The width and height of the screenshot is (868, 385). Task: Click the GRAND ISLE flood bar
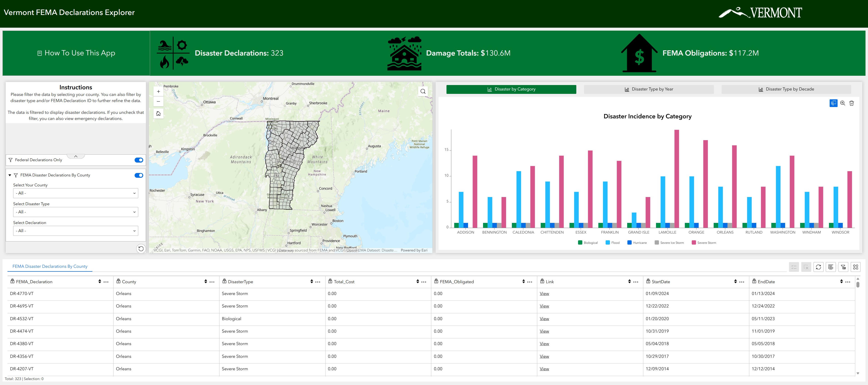pos(634,220)
